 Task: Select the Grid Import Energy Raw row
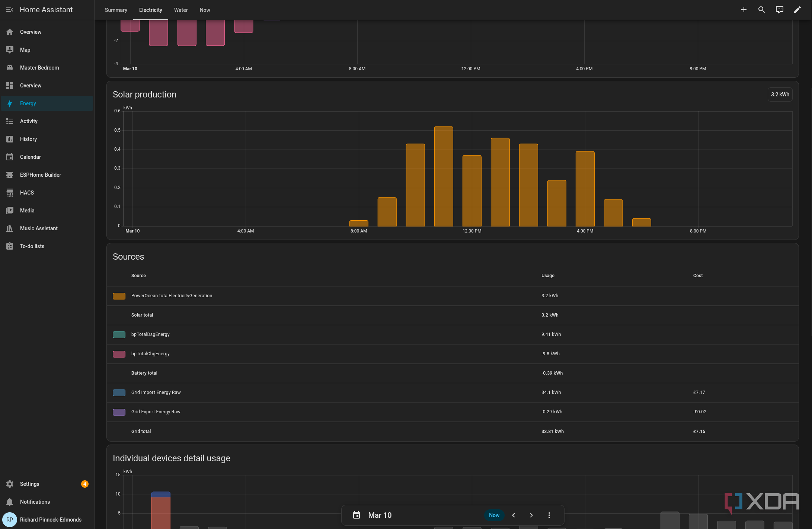tap(453, 392)
